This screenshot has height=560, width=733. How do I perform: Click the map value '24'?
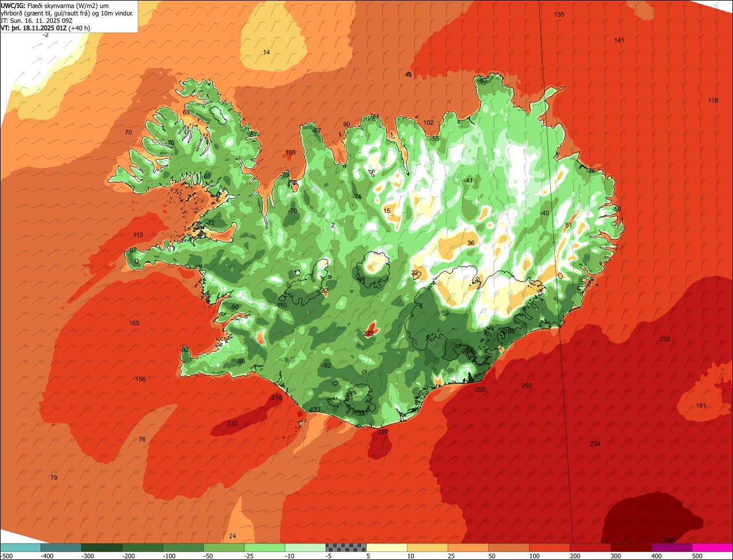coord(232,537)
